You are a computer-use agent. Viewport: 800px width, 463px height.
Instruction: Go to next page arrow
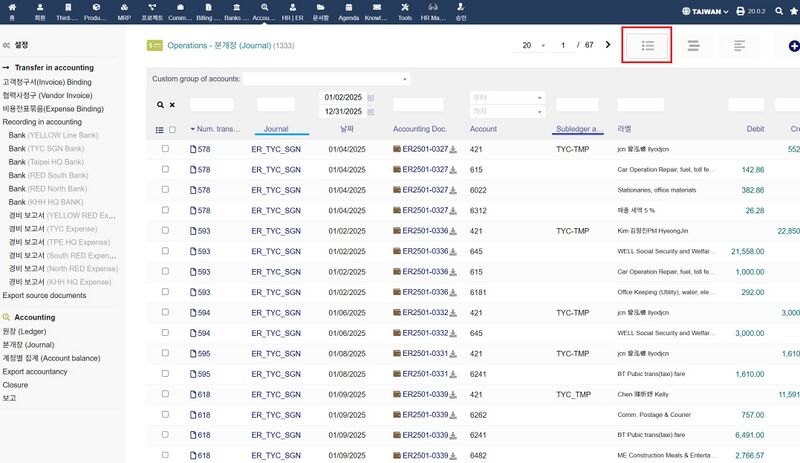coord(608,45)
